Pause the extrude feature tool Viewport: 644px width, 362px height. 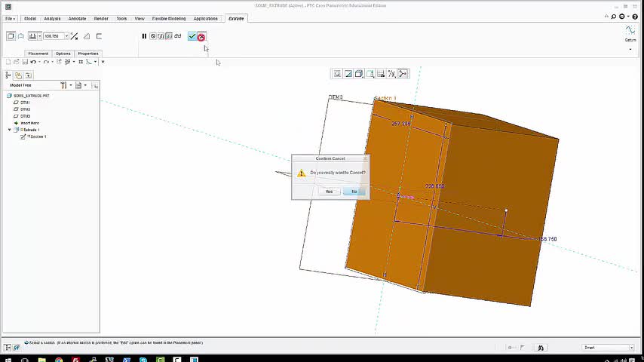coord(144,36)
